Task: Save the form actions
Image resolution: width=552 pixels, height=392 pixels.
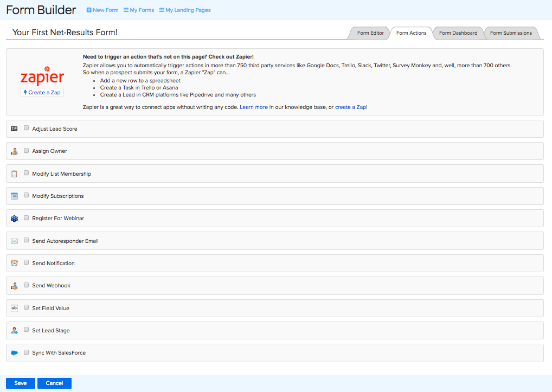Action: click(21, 383)
